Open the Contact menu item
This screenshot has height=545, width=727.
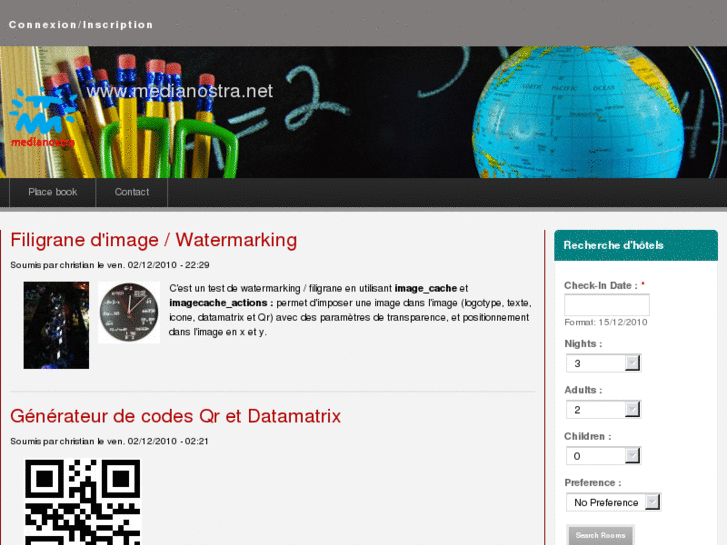(132, 192)
